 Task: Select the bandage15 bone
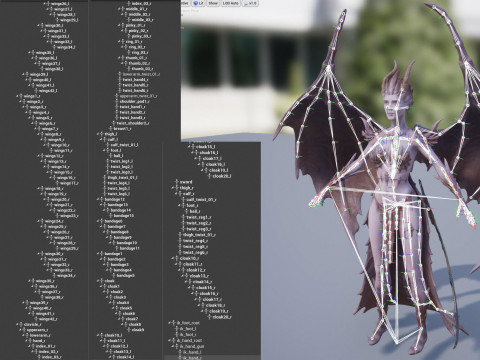[x=124, y=216]
